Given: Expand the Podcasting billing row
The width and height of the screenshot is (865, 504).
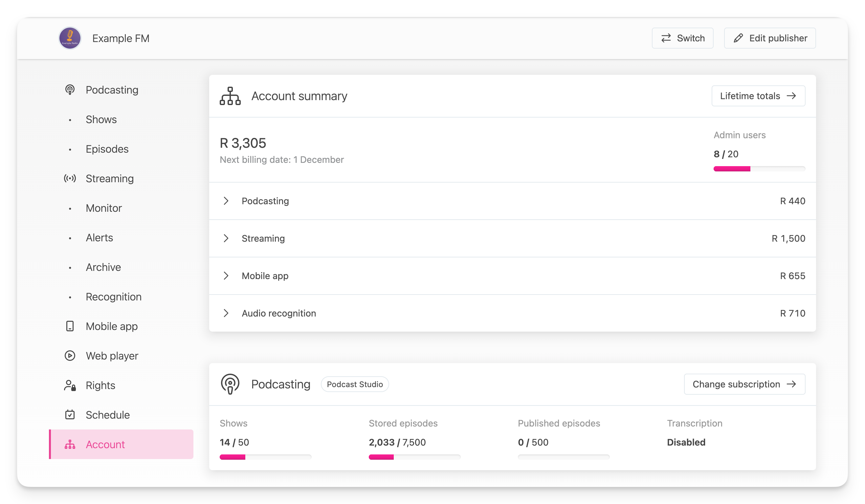Looking at the screenshot, I should (x=226, y=201).
